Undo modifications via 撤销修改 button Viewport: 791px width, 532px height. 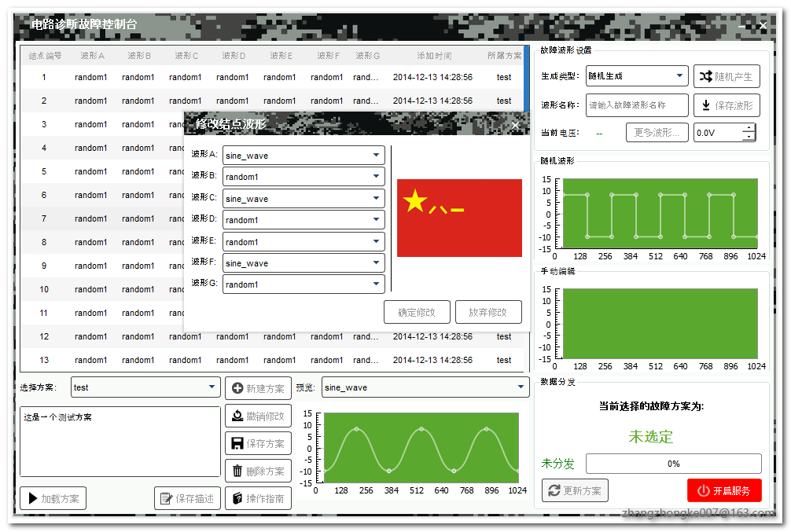258,416
